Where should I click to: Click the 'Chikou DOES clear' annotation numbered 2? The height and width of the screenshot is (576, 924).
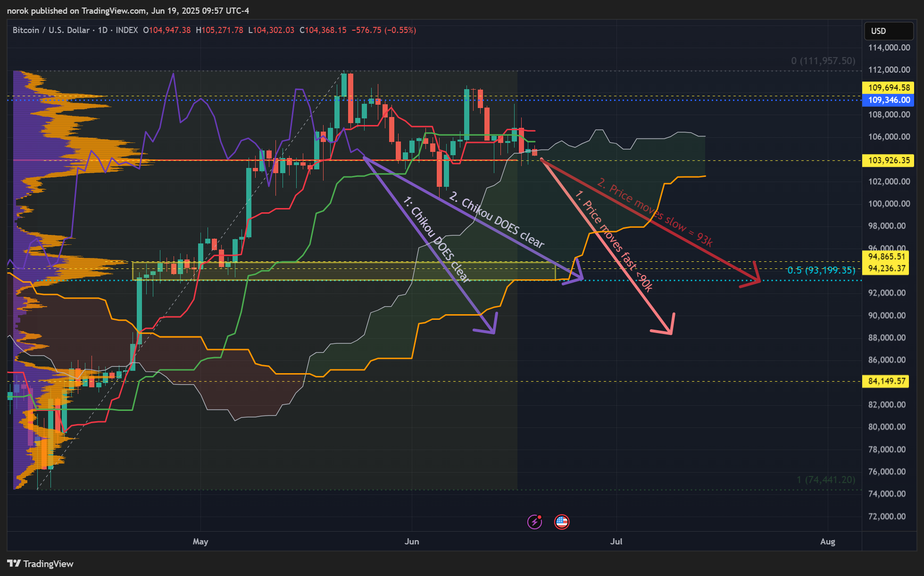(497, 220)
